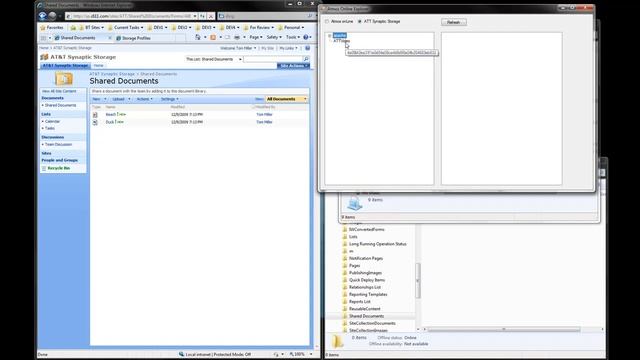Open the Favorites star button

tap(52, 27)
